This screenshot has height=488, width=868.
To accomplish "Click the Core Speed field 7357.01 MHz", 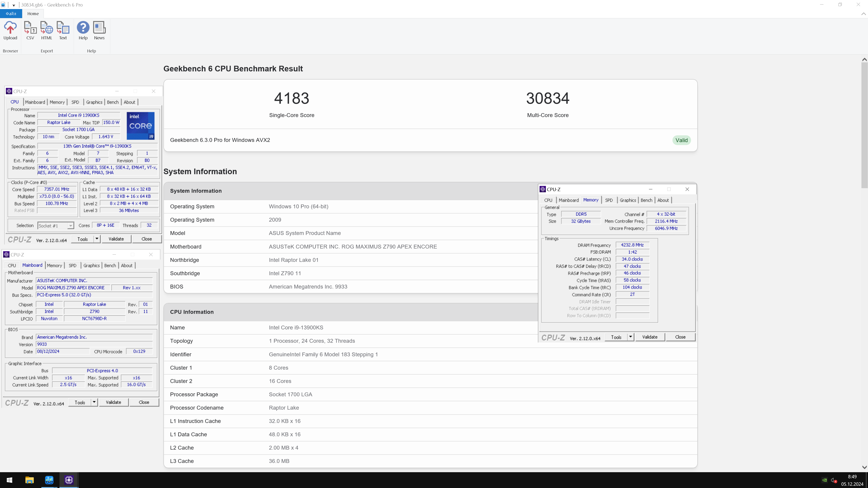I will [x=57, y=189].
